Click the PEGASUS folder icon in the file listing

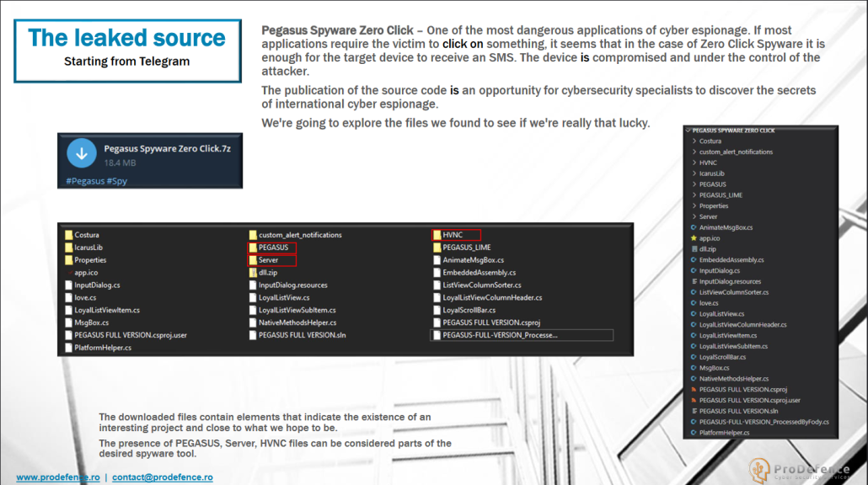tap(253, 248)
